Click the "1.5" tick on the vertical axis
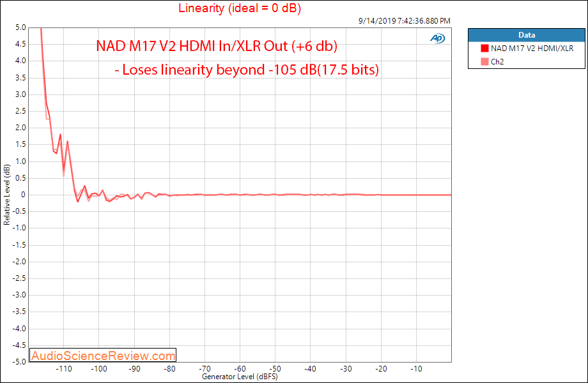Viewport: 588px width, 383px height. (x=20, y=144)
